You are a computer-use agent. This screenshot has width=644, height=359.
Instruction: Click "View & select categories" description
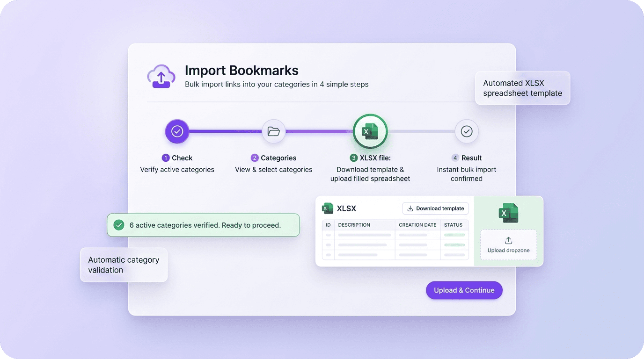(273, 170)
